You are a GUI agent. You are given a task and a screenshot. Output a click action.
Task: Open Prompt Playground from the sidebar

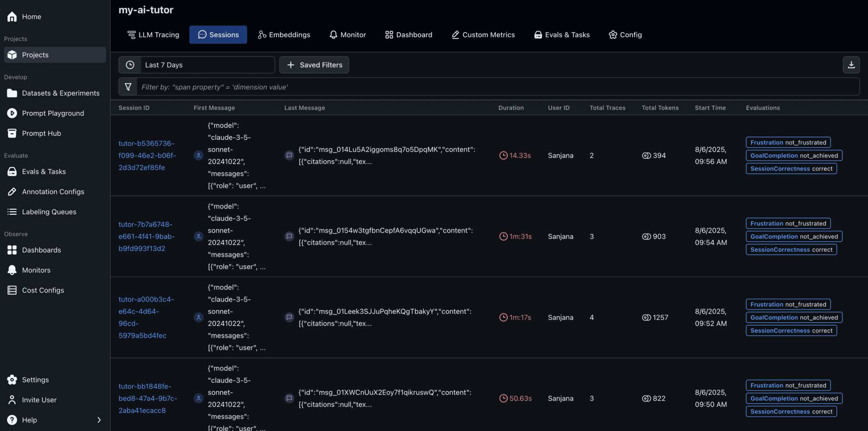click(53, 113)
